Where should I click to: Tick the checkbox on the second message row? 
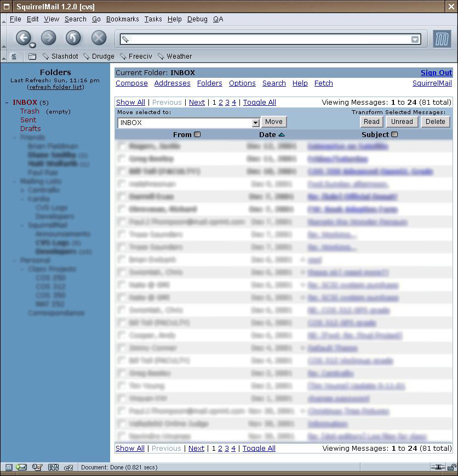[122, 159]
